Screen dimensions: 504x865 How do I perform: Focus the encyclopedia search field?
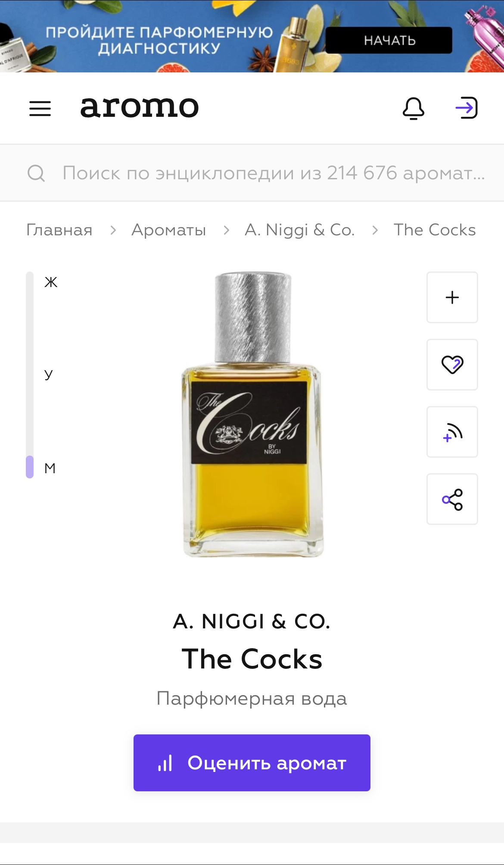point(252,173)
